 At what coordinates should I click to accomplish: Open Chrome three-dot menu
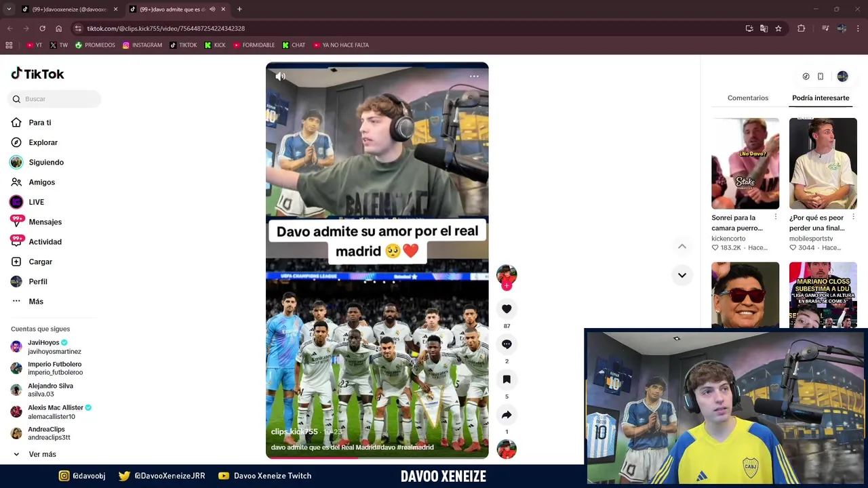coord(858,28)
